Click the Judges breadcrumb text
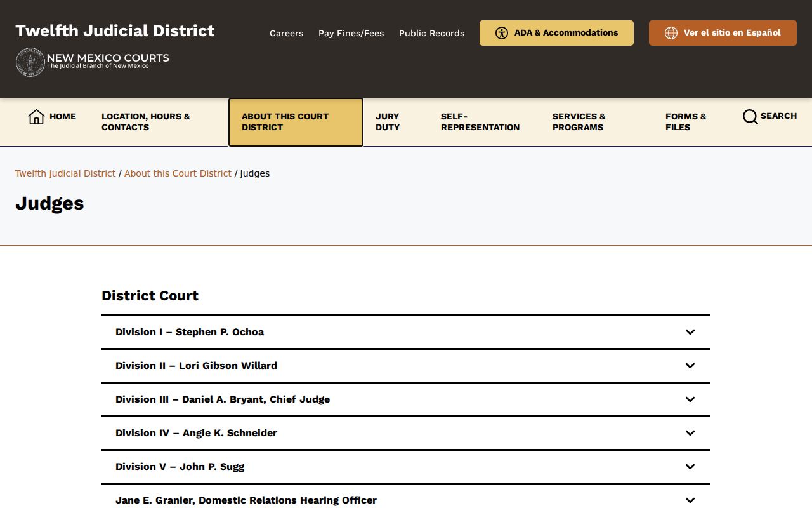 tap(255, 173)
